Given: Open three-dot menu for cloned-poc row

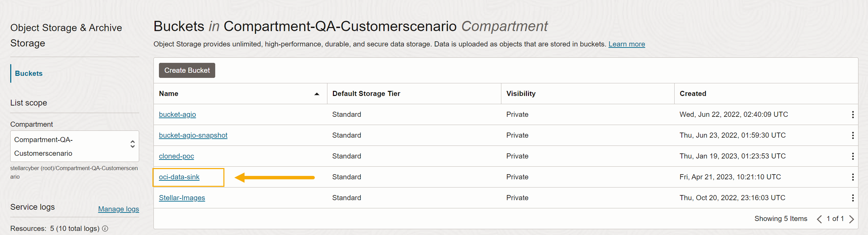Looking at the screenshot, I should point(853,156).
